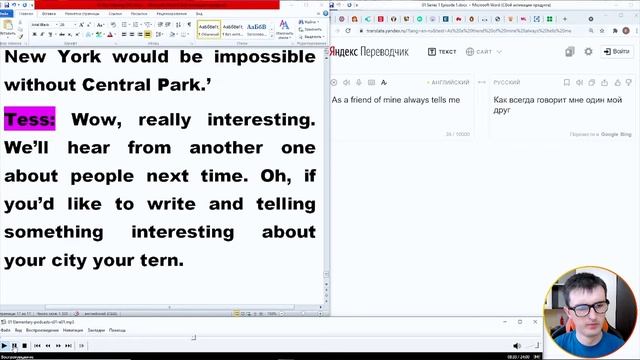Decrease paragraph indent in Word
The width and height of the screenshot is (640, 360).
click(160, 25)
